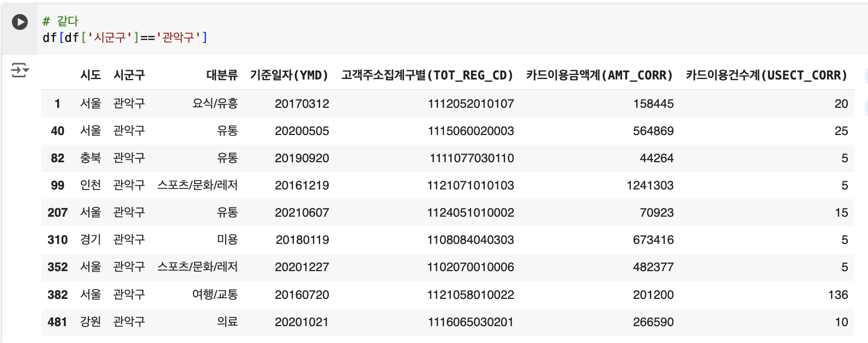Image resolution: width=868 pixels, height=343 pixels.
Task: Click the amount value 564869
Action: point(654,131)
